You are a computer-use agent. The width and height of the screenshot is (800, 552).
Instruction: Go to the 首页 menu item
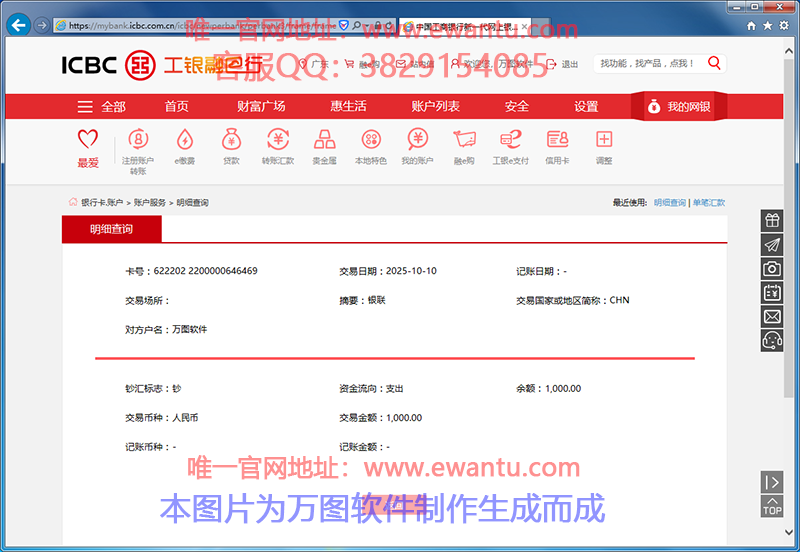tap(177, 106)
